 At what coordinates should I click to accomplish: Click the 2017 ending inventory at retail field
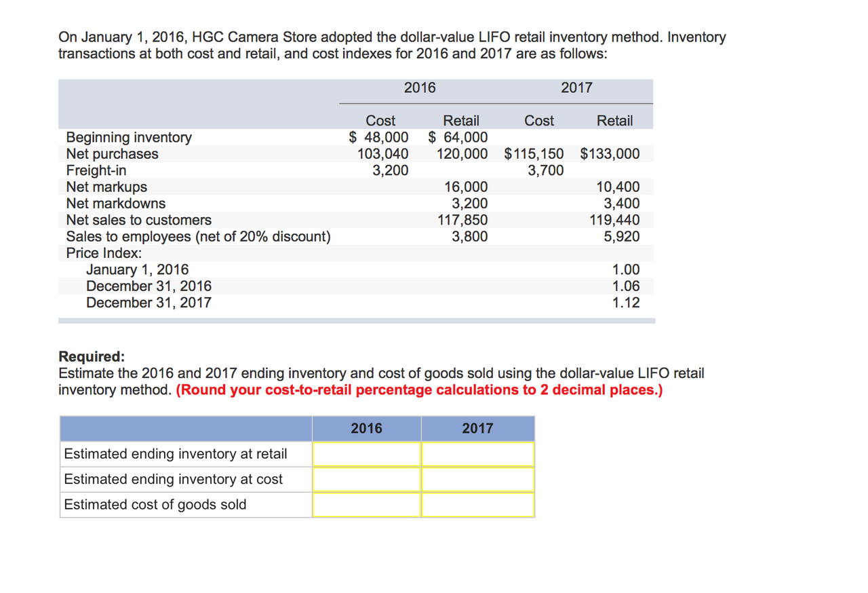478,454
